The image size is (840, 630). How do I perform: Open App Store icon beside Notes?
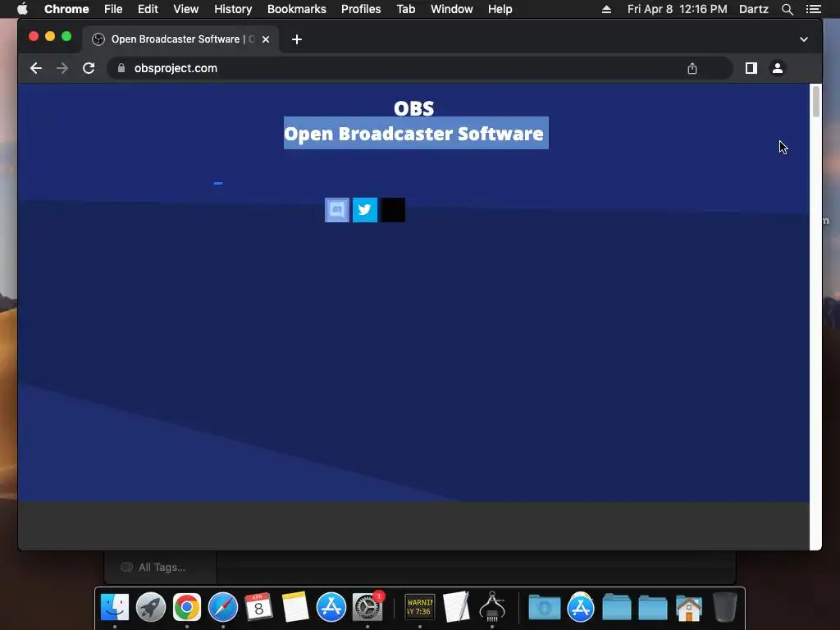(x=331, y=608)
